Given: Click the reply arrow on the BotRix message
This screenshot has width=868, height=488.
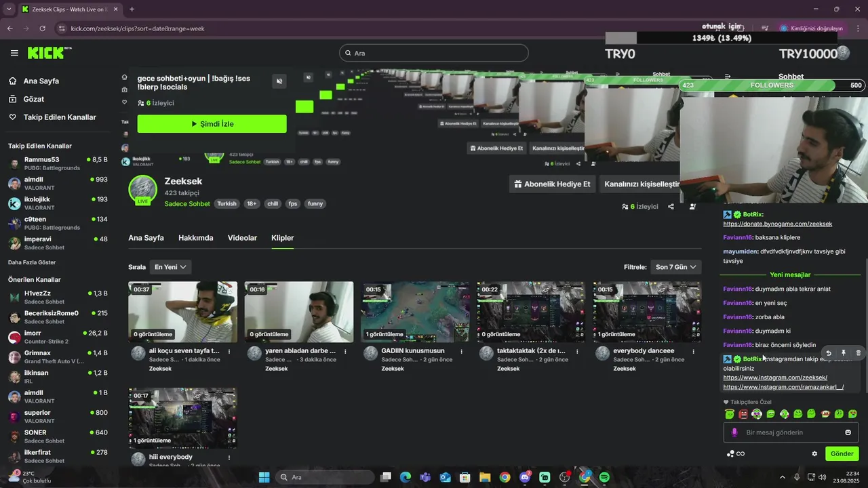Looking at the screenshot, I should click(x=829, y=353).
